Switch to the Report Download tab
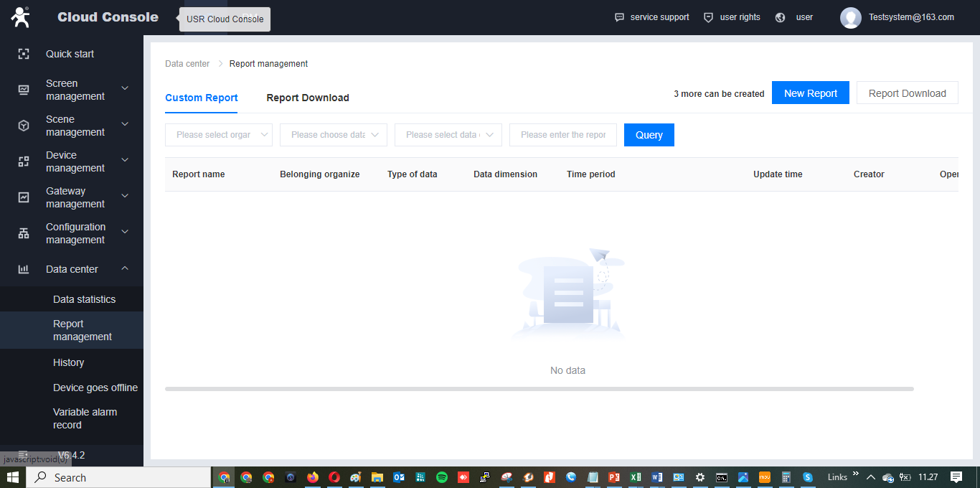The width and height of the screenshot is (980, 488). (x=307, y=98)
